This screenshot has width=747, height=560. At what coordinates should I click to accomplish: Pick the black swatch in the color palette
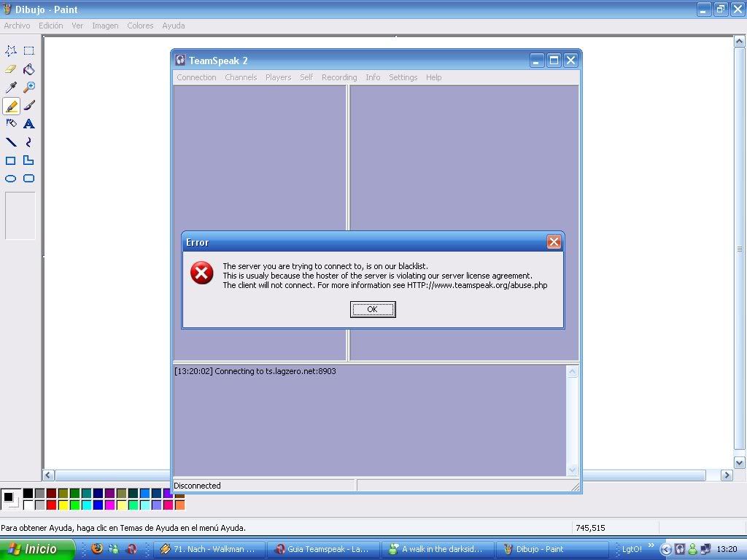pyautogui.click(x=28, y=494)
